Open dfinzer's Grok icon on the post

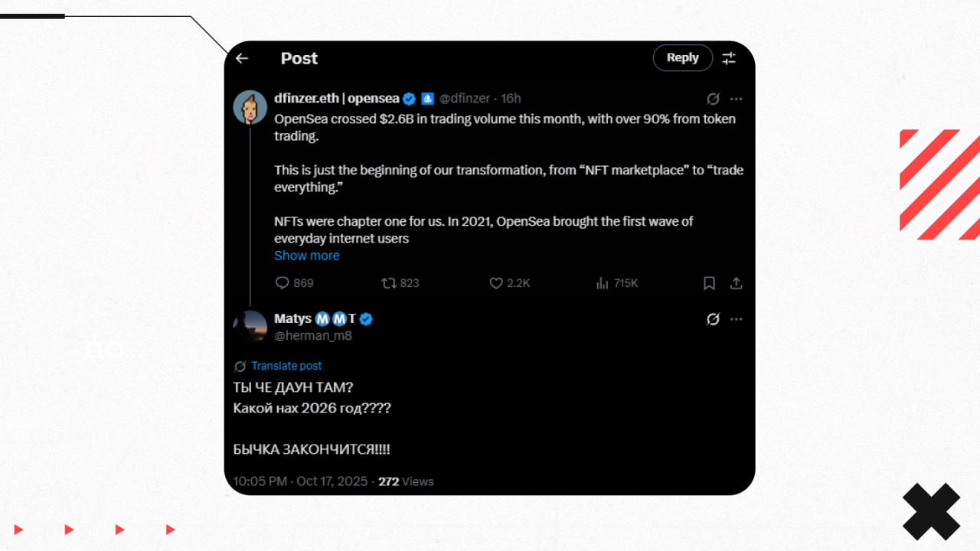point(713,99)
